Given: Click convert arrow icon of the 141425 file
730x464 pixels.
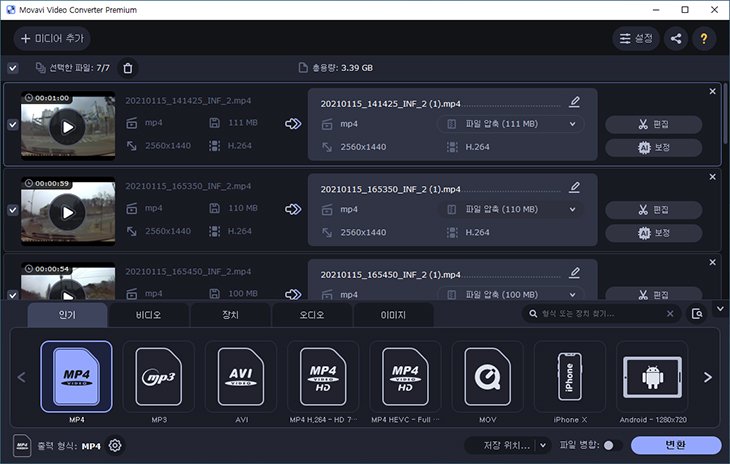Looking at the screenshot, I should pyautogui.click(x=293, y=124).
